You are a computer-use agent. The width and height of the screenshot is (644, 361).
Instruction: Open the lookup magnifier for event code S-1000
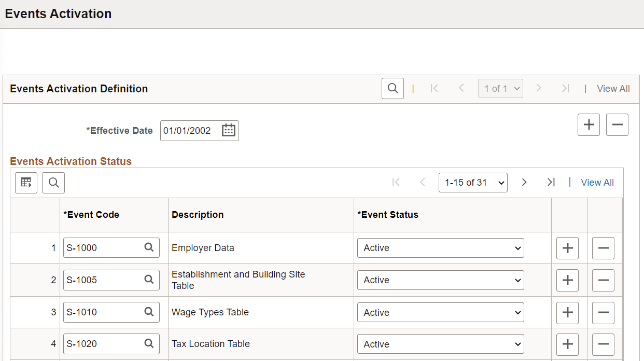(149, 247)
